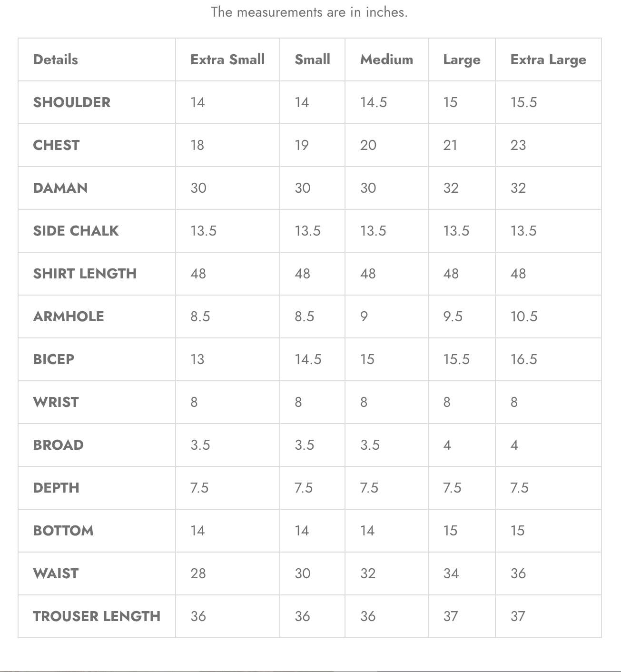621x672 pixels.
Task: Click the Small column header
Action: [312, 59]
